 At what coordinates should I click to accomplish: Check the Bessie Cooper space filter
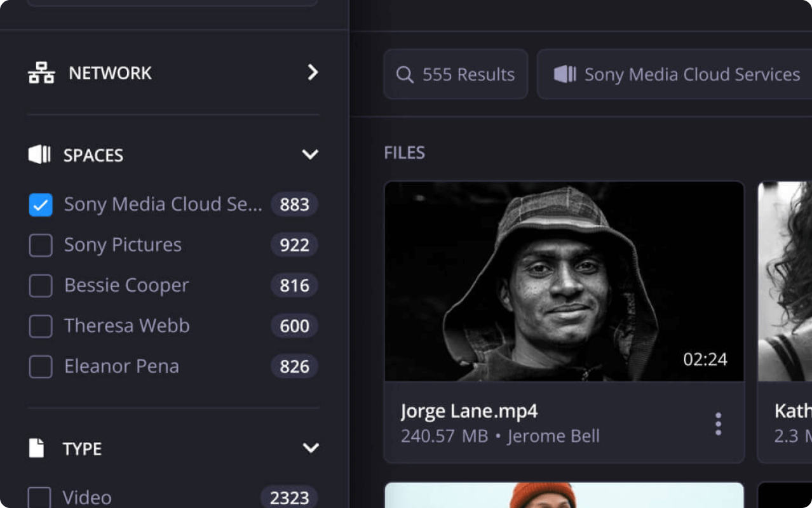click(x=41, y=286)
